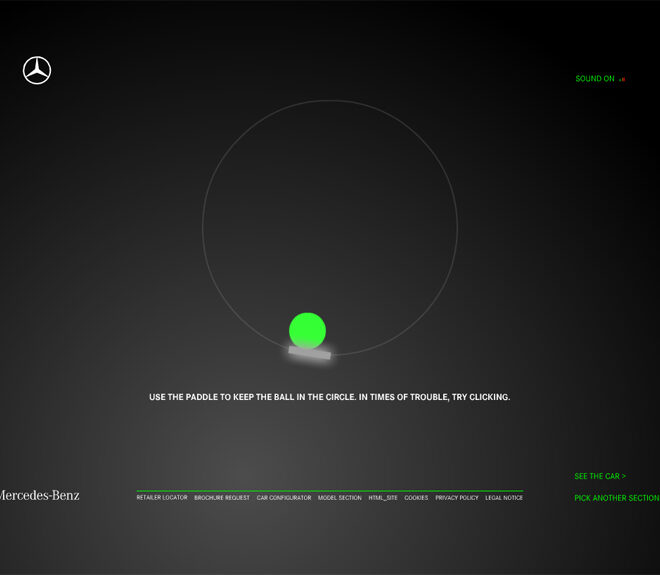Screen dimensions: 660x575
Task: Click the grey paddle under the ball
Action: pyautogui.click(x=310, y=352)
